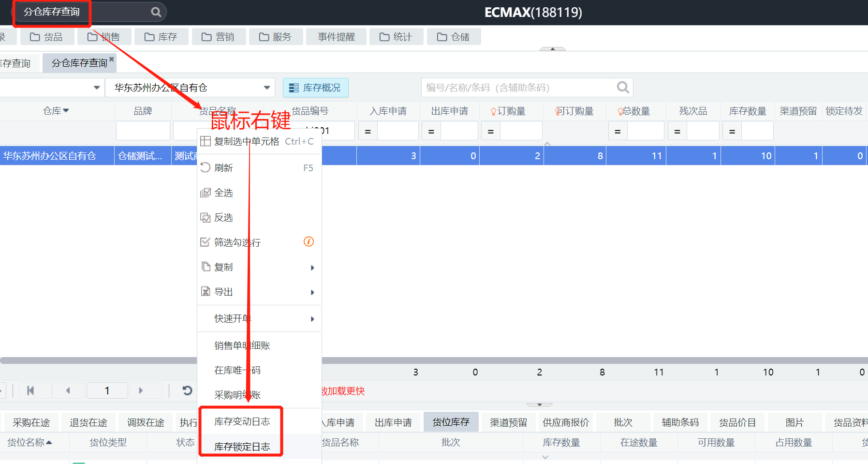868x464 pixels.
Task: Switch to the 供应商报价 bottom tab
Action: pyautogui.click(x=566, y=422)
